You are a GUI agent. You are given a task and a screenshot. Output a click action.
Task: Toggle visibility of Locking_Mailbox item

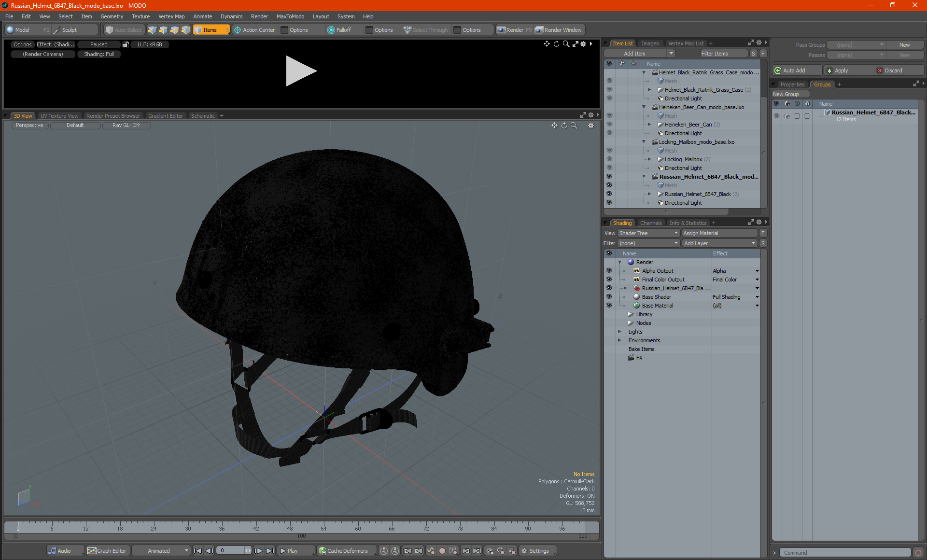click(609, 159)
